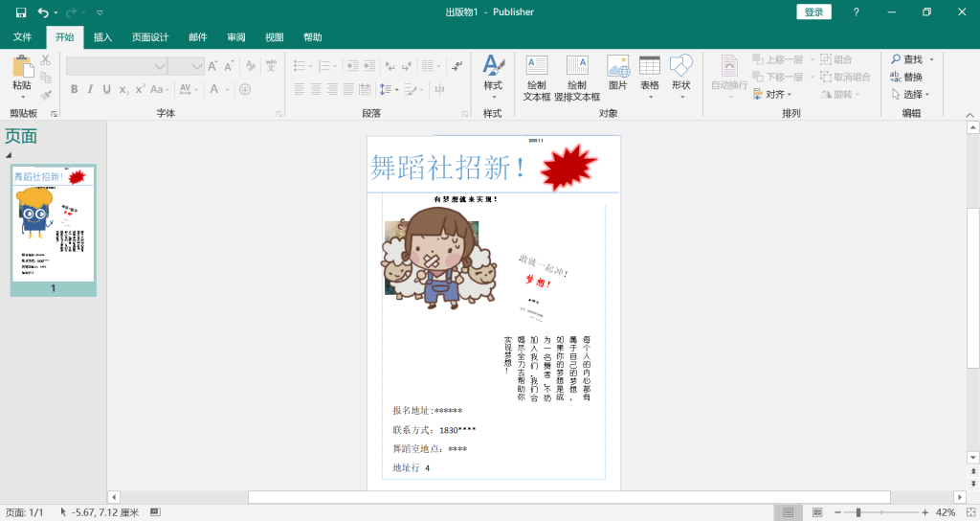
Task: Click the horizontal scrollbar right arrow
Action: [960, 497]
